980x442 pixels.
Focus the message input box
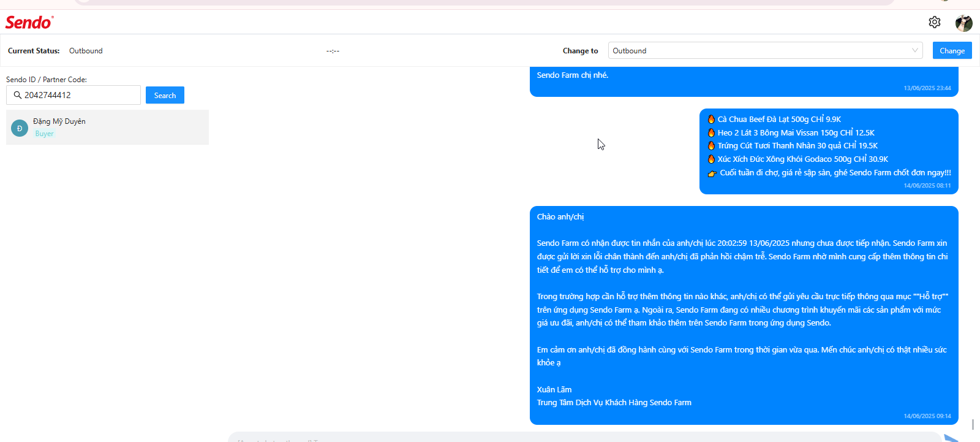(x=585, y=438)
